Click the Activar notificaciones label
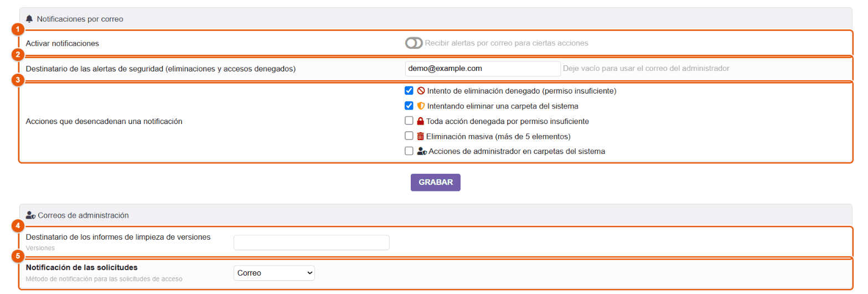Viewport: 868px width, 294px height. pos(63,43)
